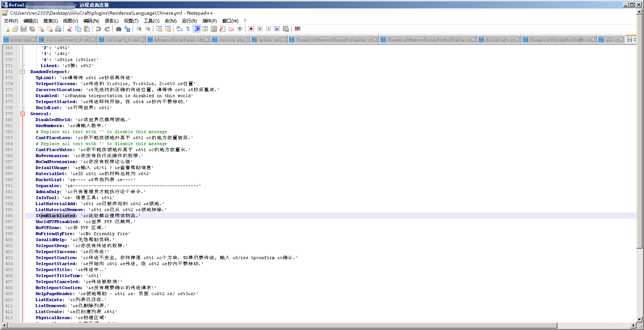Viewport: 644px width, 330px height.
Task: Open the 插件(P) menu
Action: coord(209,21)
